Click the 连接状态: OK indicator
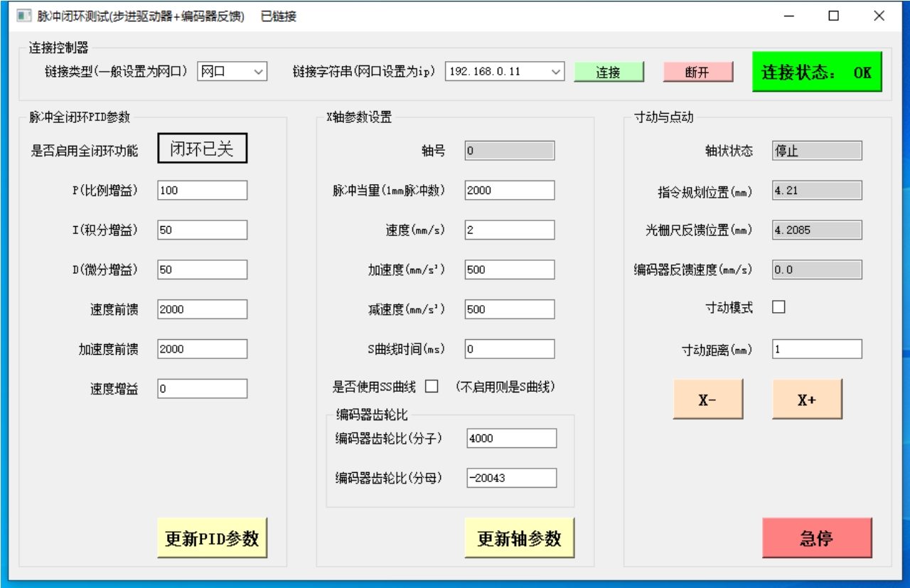Screen dimensions: 910x588 point(817,72)
